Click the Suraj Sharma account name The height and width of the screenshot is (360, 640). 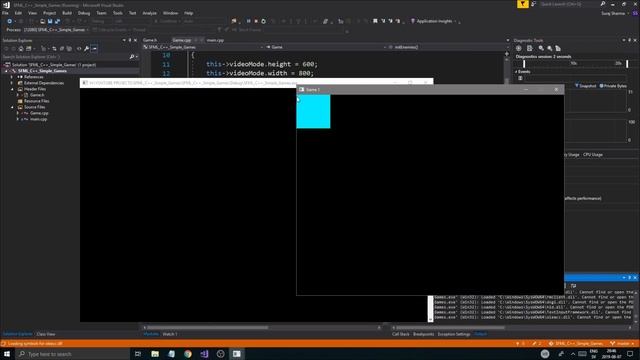[x=613, y=13]
